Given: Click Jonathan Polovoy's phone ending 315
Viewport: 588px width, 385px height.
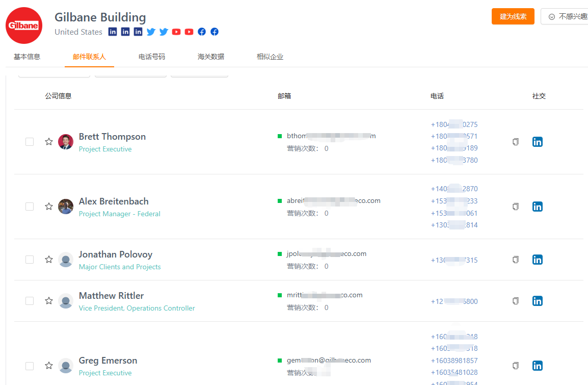Looking at the screenshot, I should [x=454, y=260].
